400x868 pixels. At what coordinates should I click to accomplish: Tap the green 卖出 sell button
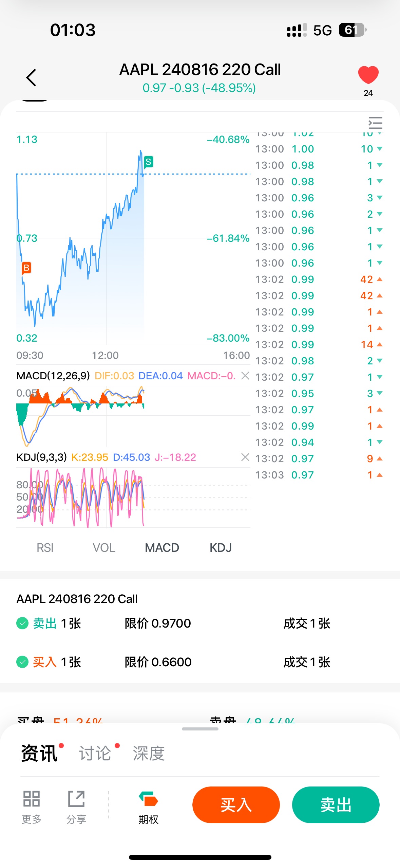[x=336, y=804]
